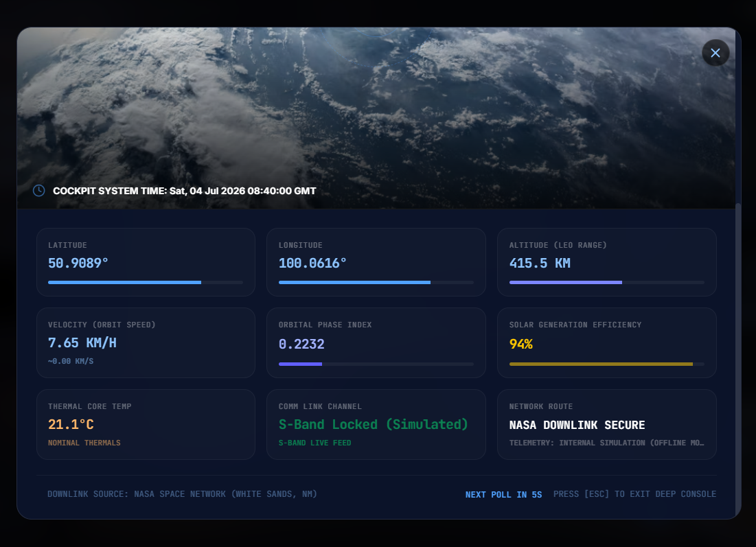Image resolution: width=756 pixels, height=547 pixels.
Task: Click the S-BAND LIVE FEED label
Action: (314, 443)
